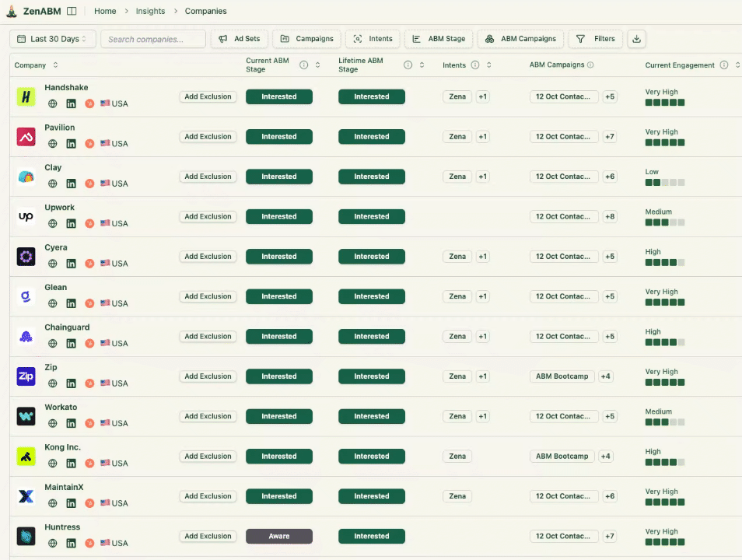
Task: Click MaintainX's orange HubSpot icon
Action: point(89,503)
